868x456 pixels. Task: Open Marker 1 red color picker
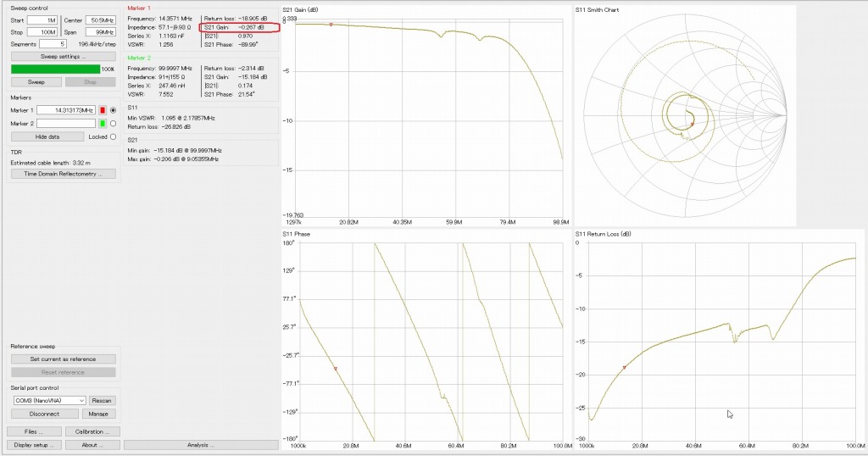[x=103, y=110]
